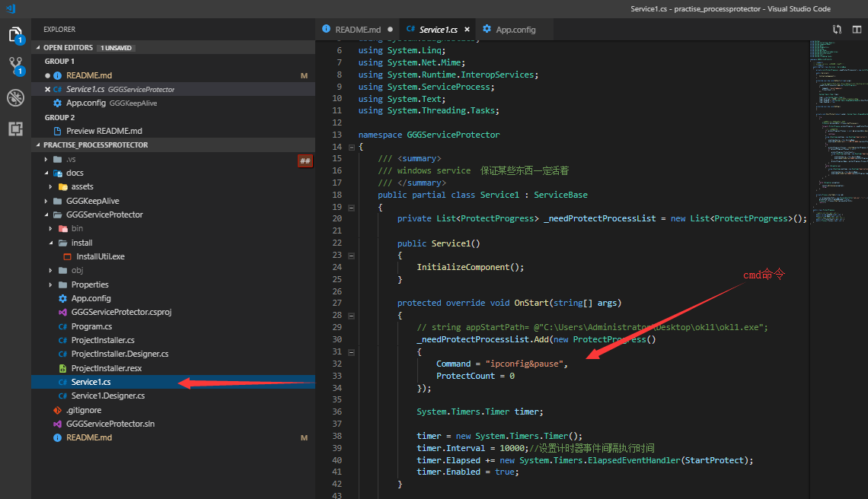The width and height of the screenshot is (868, 499).
Task: Expand the .vs folder
Action: (x=46, y=159)
